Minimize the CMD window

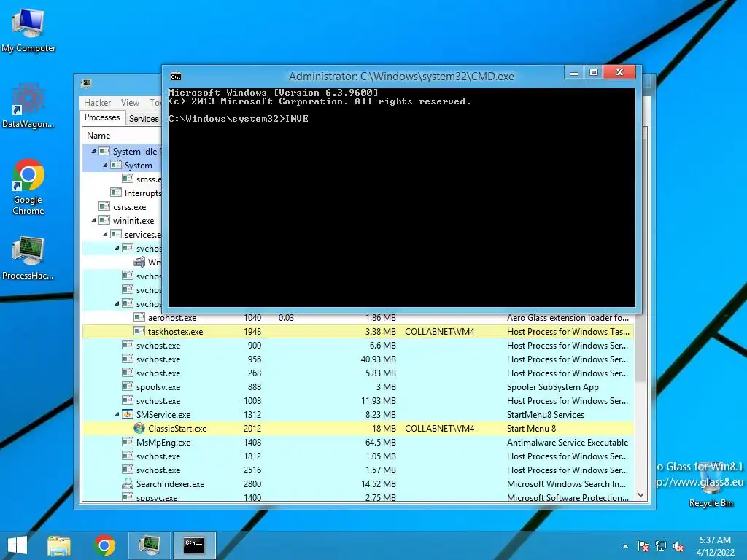coord(575,72)
